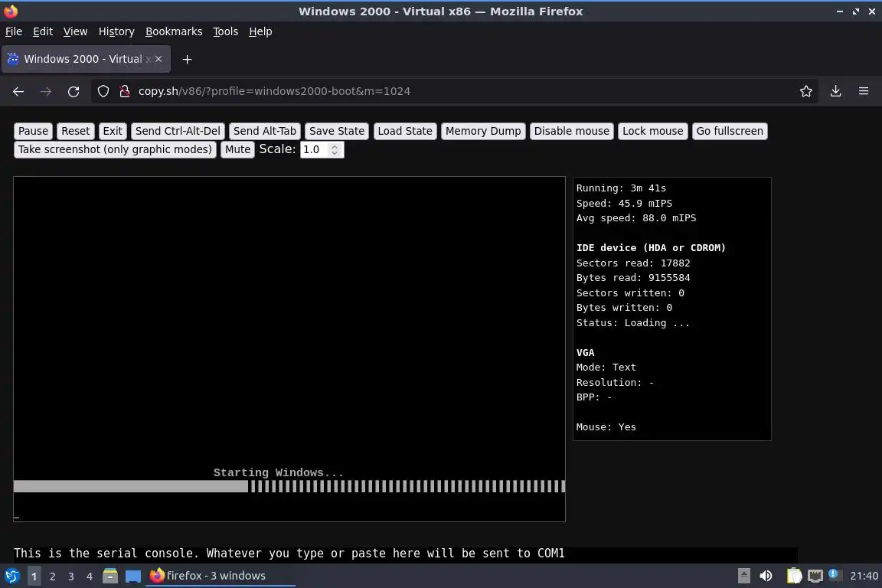The height and width of the screenshot is (588, 882).
Task: Click the Save State button
Action: (336, 131)
